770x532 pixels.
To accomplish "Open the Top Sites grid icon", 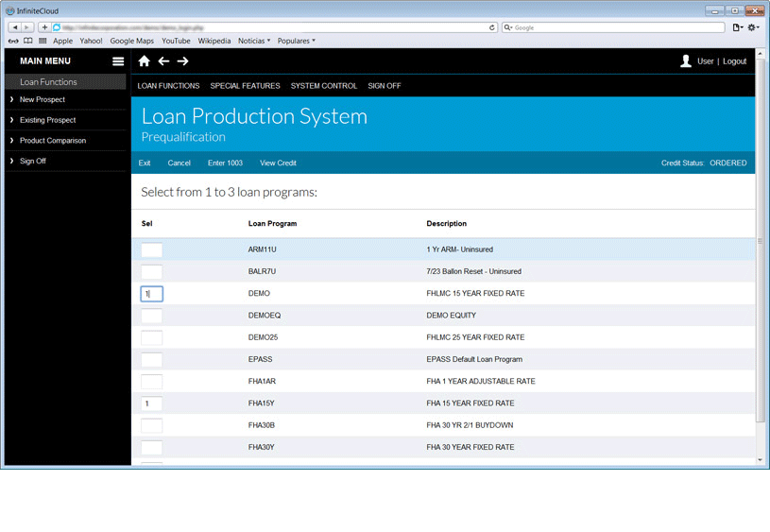I will coord(43,41).
